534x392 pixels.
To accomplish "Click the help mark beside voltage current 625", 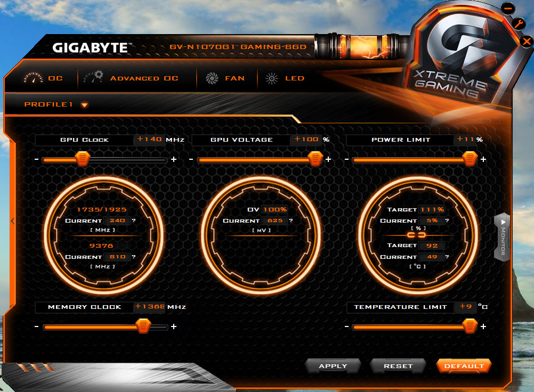I will (291, 220).
